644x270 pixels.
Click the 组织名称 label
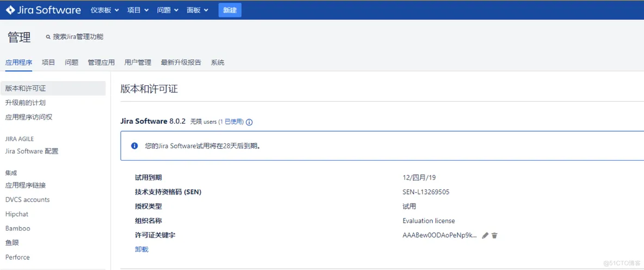click(148, 221)
